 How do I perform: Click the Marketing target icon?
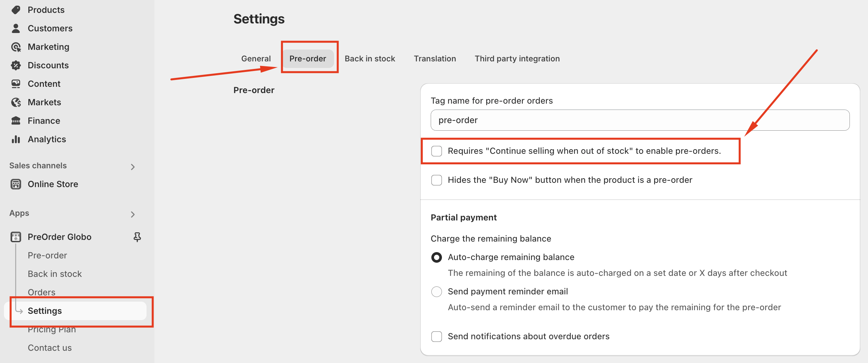[16, 47]
